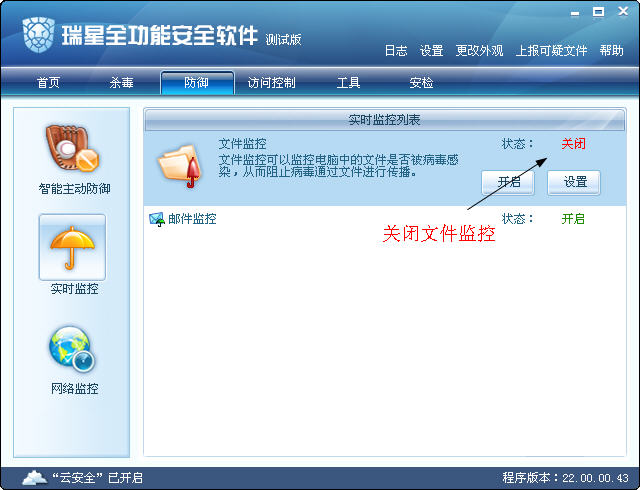Screen dimensions: 640x490
Task: Select the 实时监控 umbrella icon
Action: [x=72, y=247]
